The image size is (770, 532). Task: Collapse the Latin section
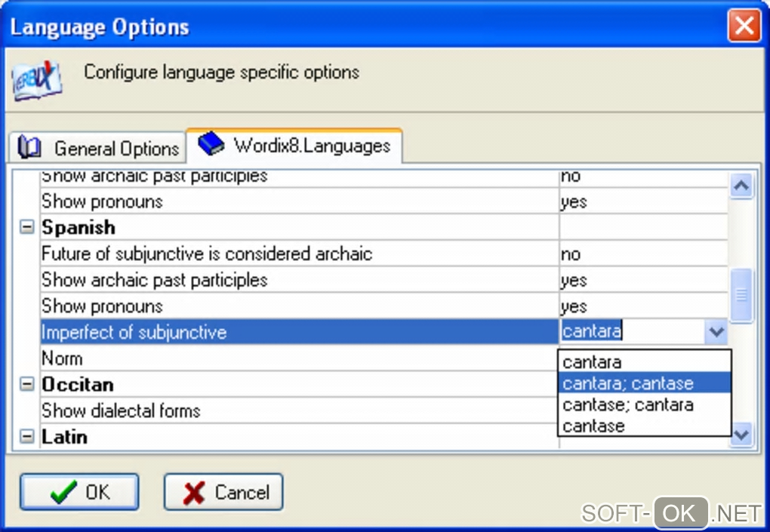coord(27,436)
